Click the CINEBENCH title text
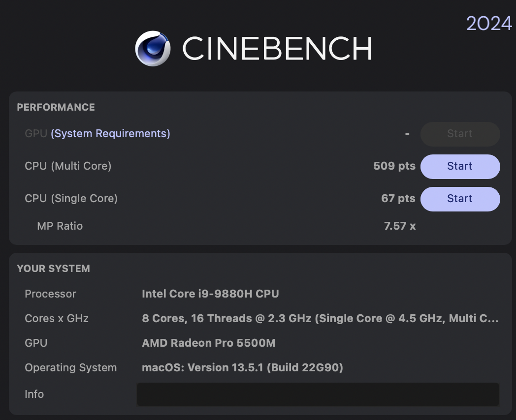This screenshot has width=516, height=420. click(277, 49)
